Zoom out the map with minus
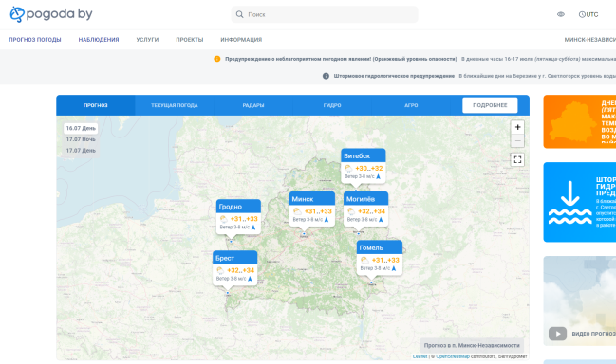616x364 pixels. [x=517, y=140]
